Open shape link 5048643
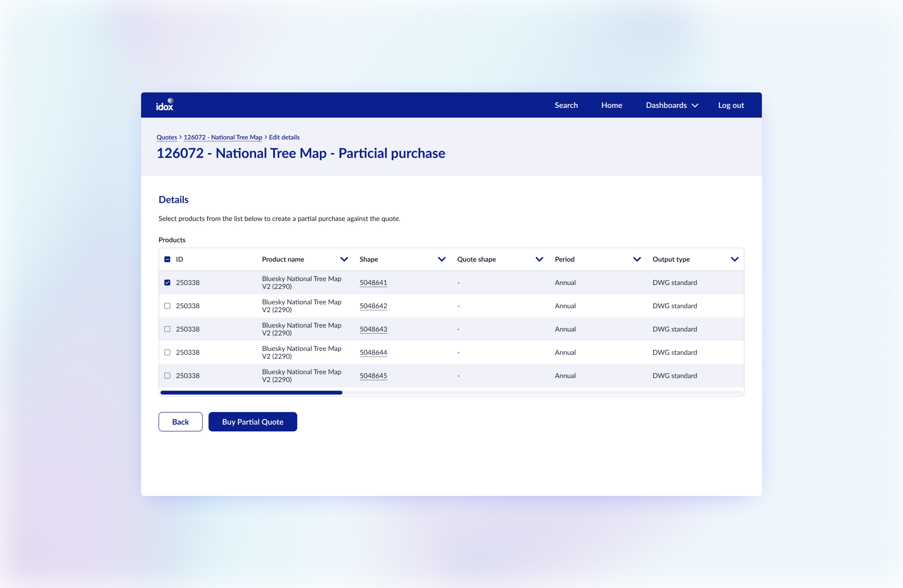 tap(373, 329)
